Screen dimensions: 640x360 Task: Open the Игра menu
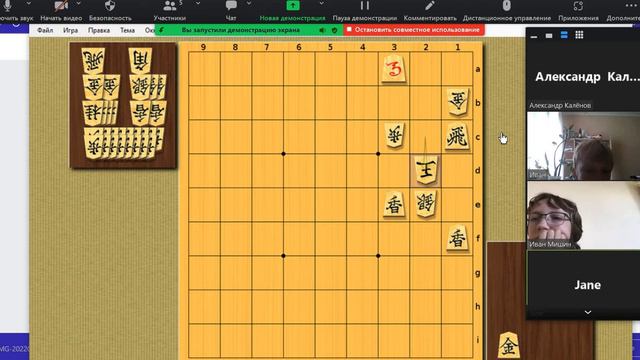(71, 30)
